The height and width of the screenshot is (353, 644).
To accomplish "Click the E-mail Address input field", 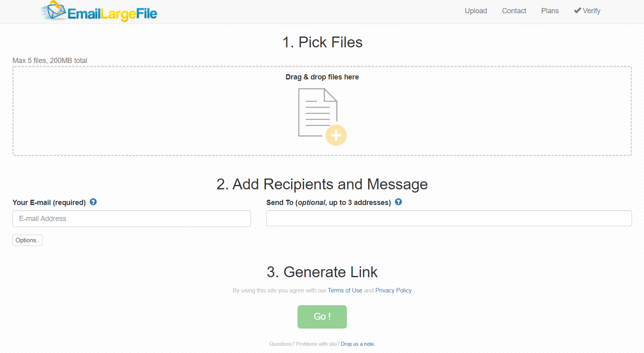I will point(132,219).
